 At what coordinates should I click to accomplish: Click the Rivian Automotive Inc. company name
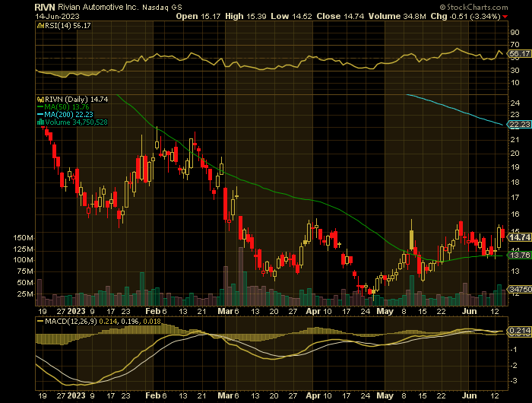[x=98, y=7]
